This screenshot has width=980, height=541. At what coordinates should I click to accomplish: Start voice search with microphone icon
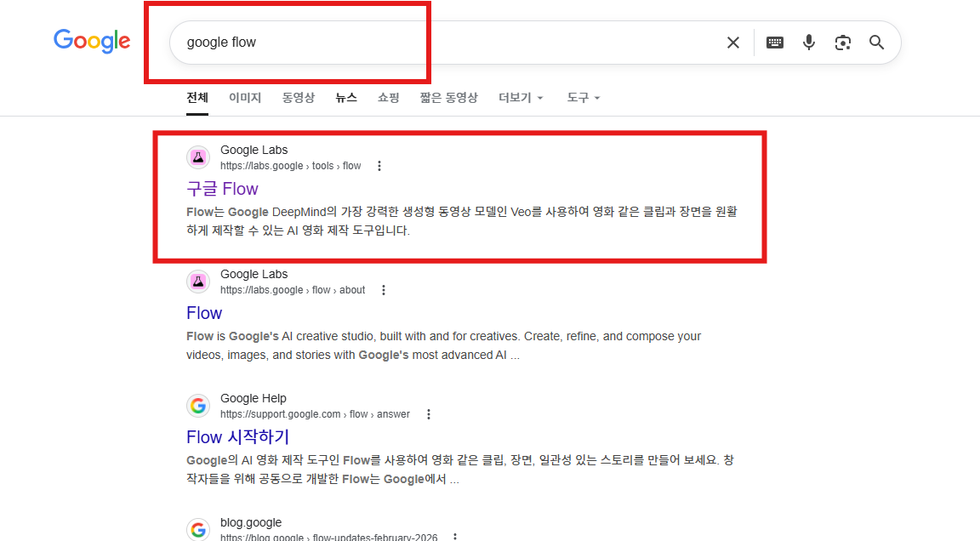[809, 43]
